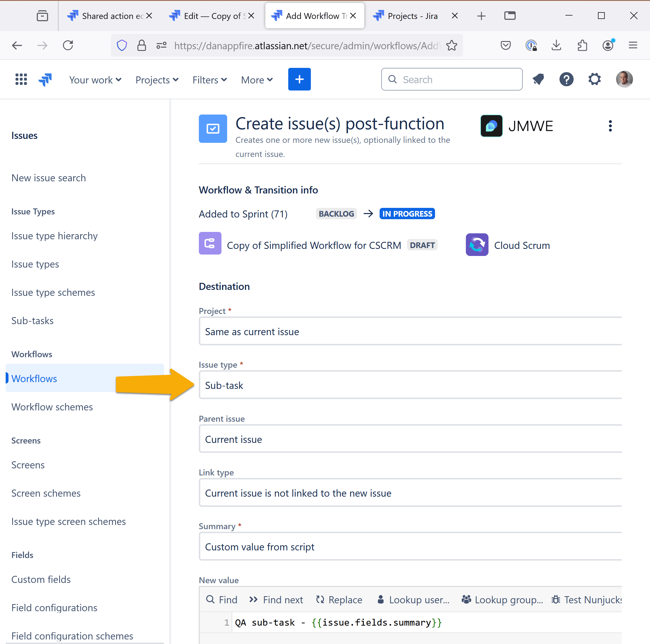Click the Jira logo home icon
Screen dimensions: 650x644
[45, 79]
